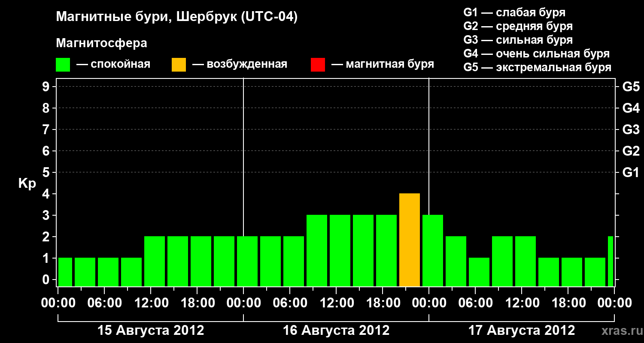Image resolution: width=644 pixels, height=343 pixels.
Task: Click 'G4 — очень сильная буря' legend line
Action: (x=537, y=54)
